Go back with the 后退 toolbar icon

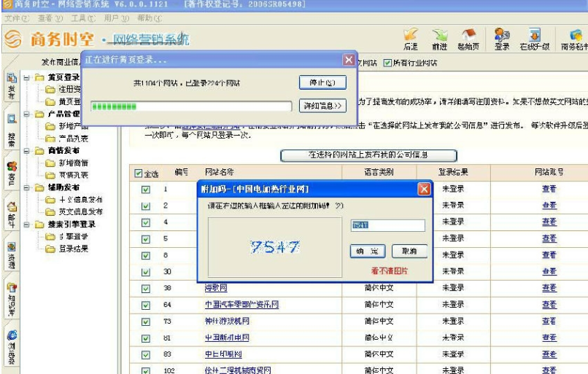[x=411, y=39]
